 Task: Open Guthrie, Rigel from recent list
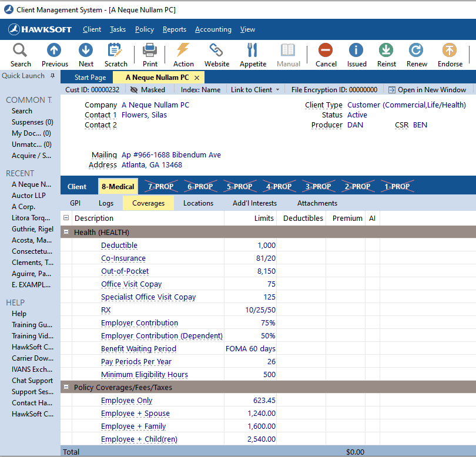(x=32, y=229)
